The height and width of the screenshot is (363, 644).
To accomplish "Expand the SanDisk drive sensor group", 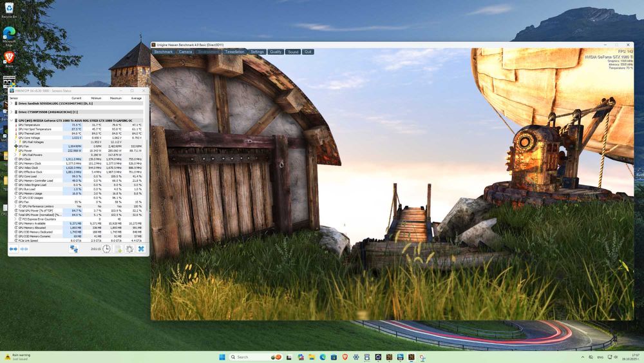I will (x=12, y=104).
